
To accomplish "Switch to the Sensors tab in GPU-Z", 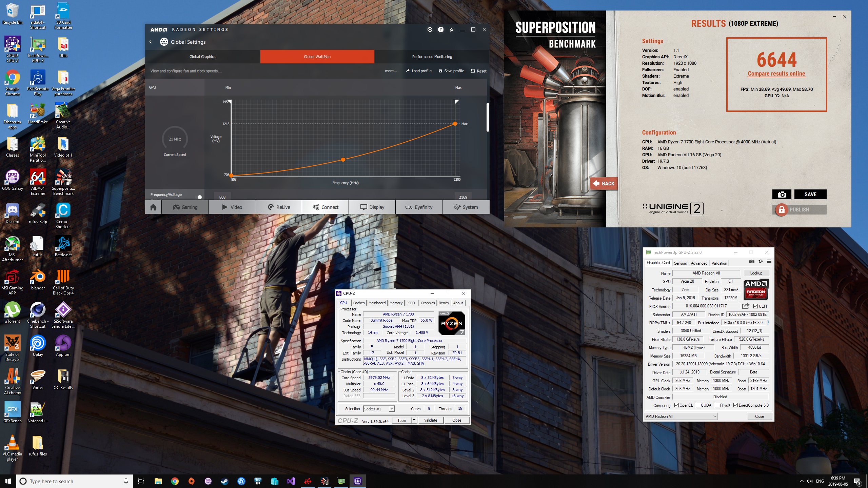I will [x=680, y=263].
